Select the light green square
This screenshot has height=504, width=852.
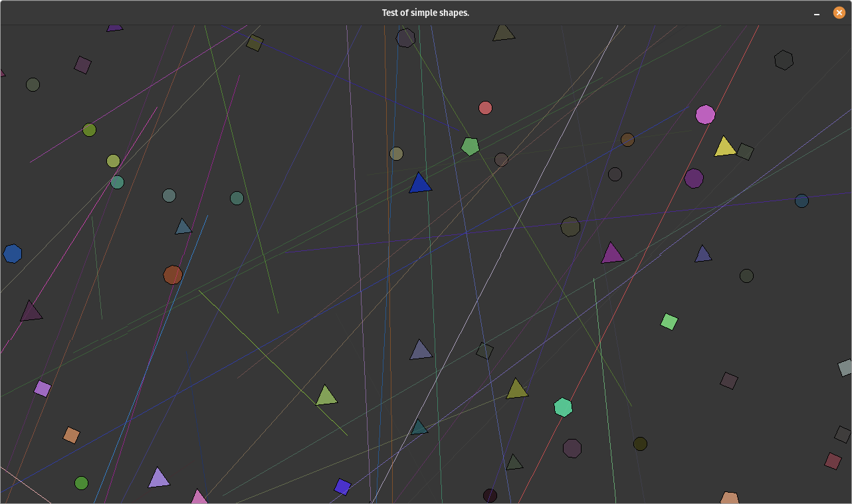[x=669, y=321]
